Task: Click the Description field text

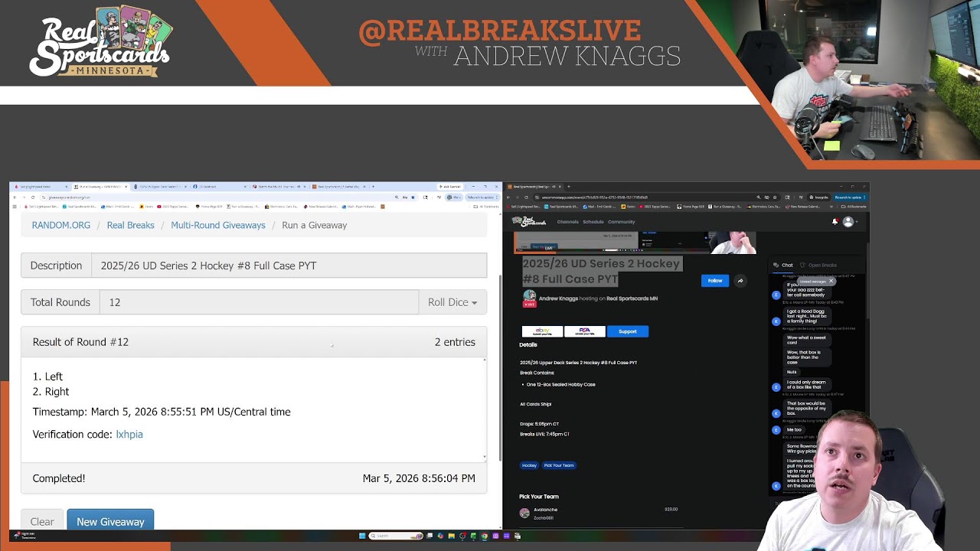Action: coord(208,266)
